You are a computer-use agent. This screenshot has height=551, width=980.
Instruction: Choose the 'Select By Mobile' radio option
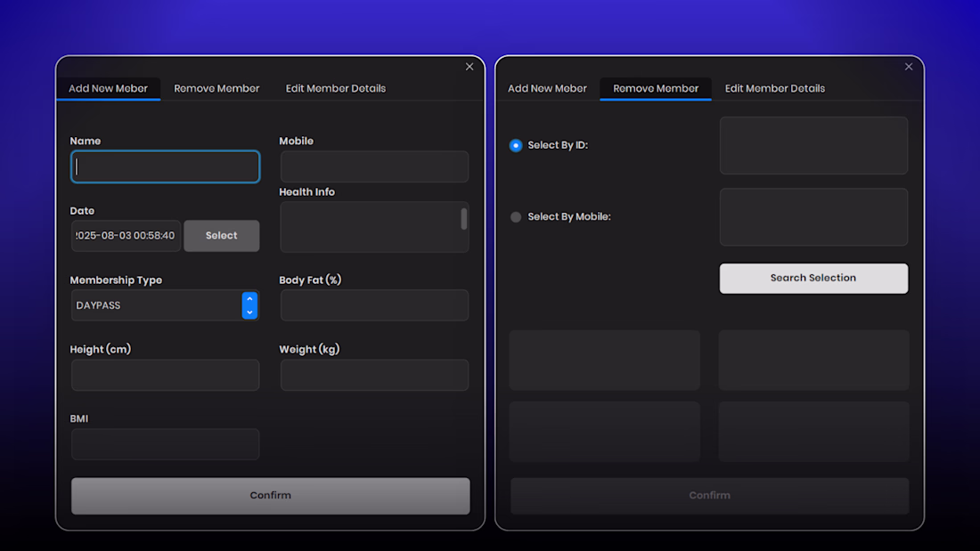[x=516, y=217]
